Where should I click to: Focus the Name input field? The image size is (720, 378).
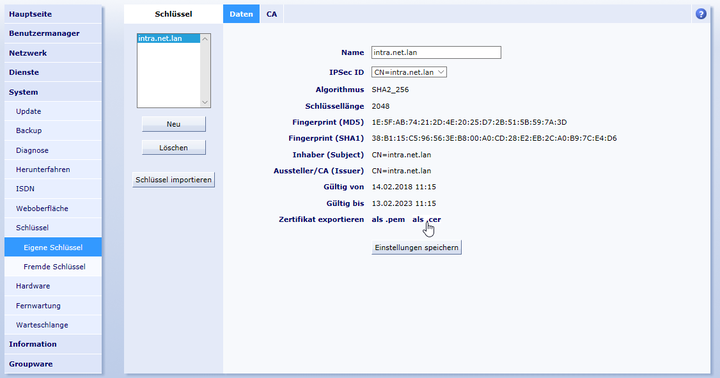pos(436,52)
